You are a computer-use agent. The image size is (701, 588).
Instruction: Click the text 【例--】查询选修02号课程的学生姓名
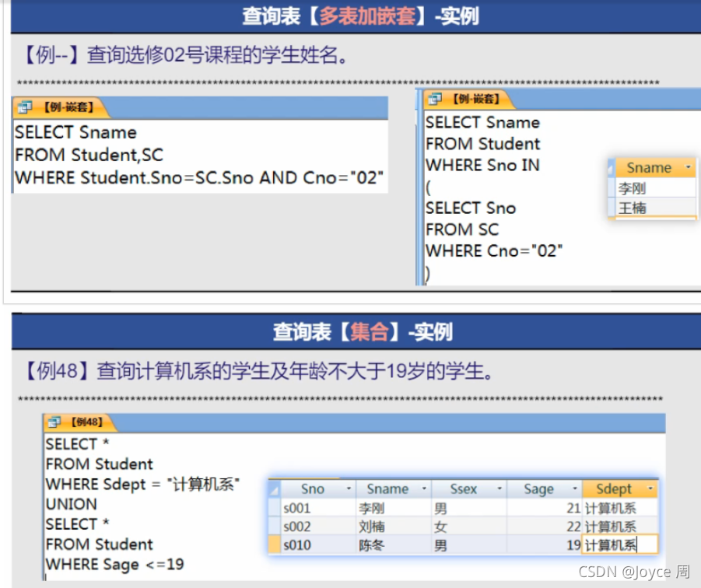point(184,55)
